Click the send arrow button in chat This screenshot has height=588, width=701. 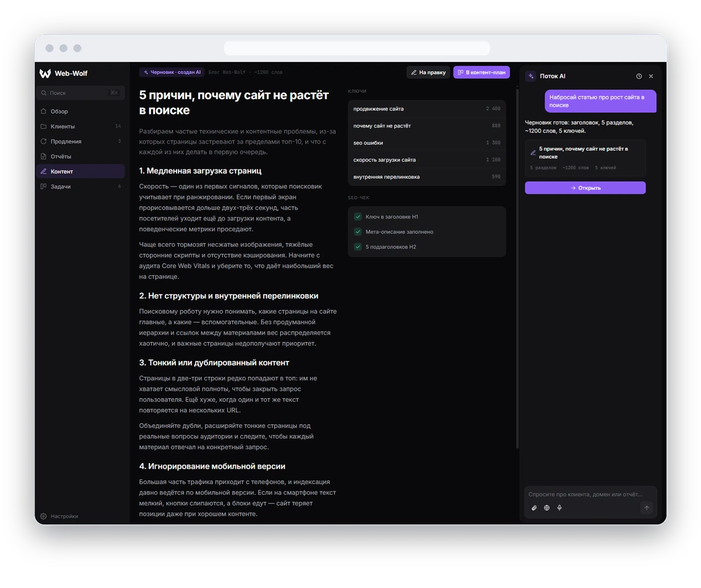647,508
